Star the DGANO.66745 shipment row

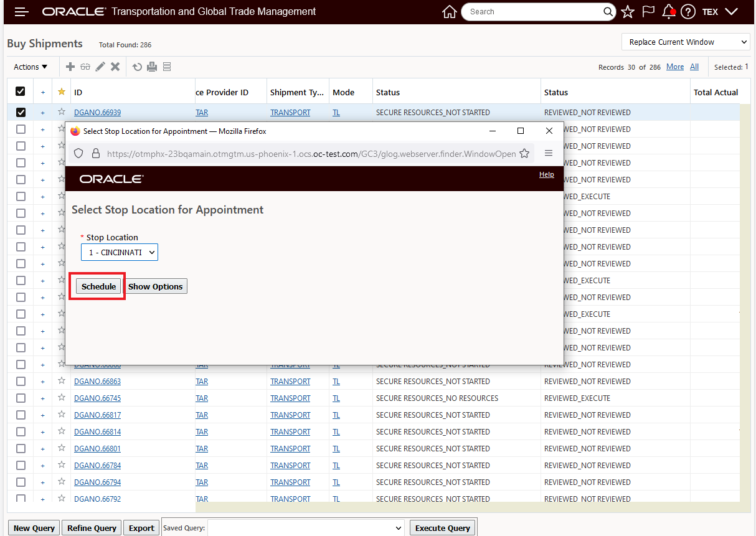coord(61,398)
